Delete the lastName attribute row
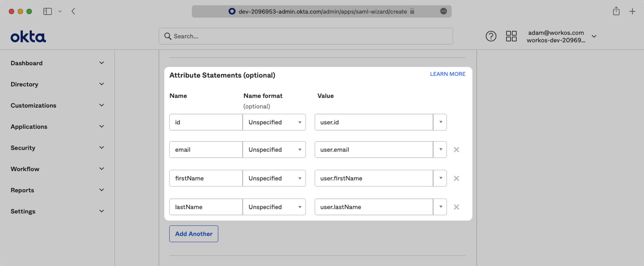644x266 pixels. click(x=456, y=207)
